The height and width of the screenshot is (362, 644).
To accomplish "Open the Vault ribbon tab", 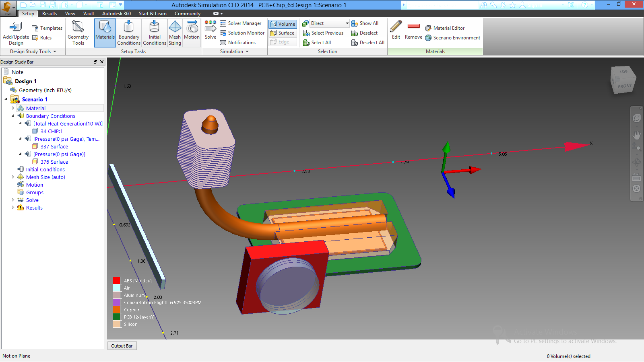I will (x=89, y=14).
